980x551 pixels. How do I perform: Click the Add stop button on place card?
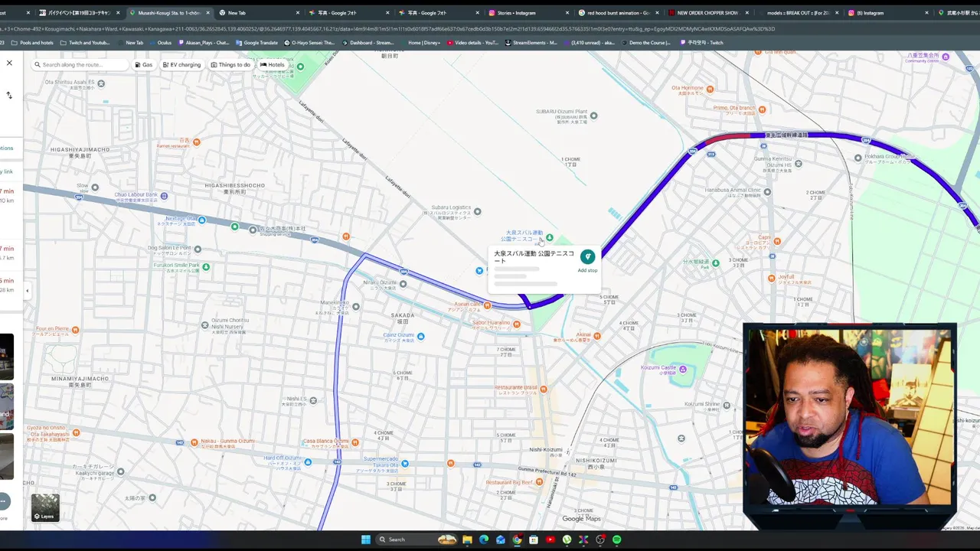587,260
